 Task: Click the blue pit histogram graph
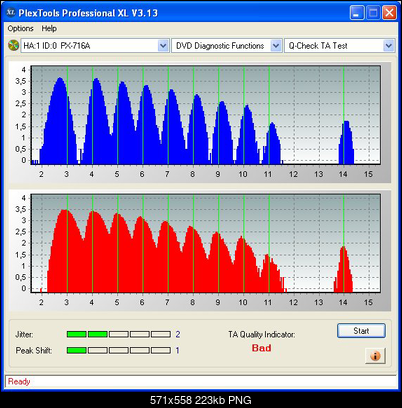point(206,115)
